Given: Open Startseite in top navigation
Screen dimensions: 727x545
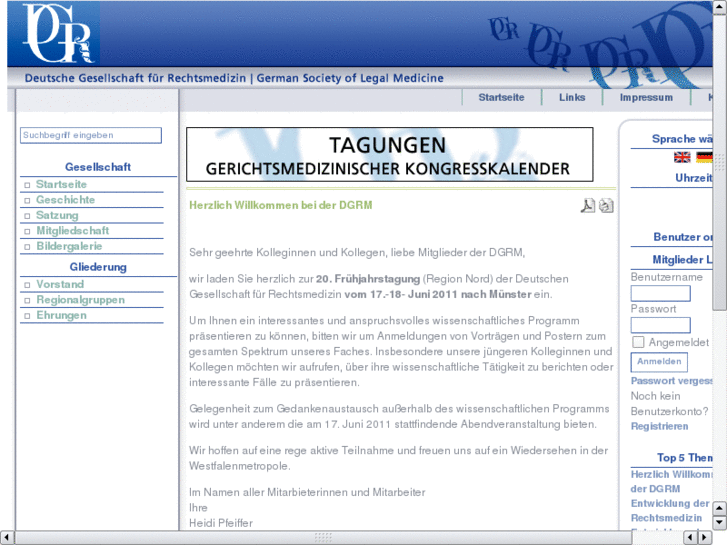Looking at the screenshot, I should [x=501, y=97].
